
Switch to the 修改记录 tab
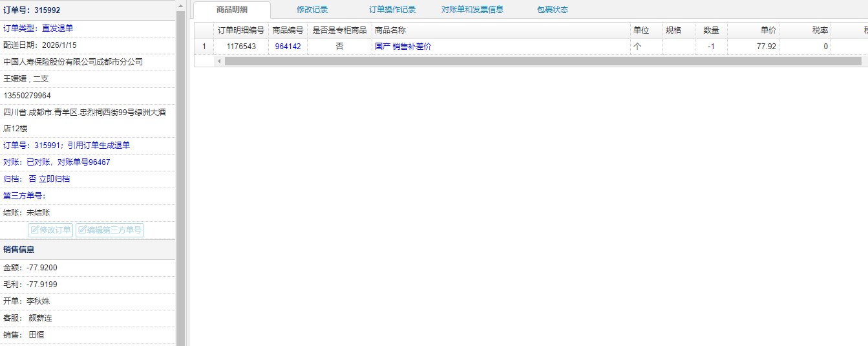pos(312,10)
